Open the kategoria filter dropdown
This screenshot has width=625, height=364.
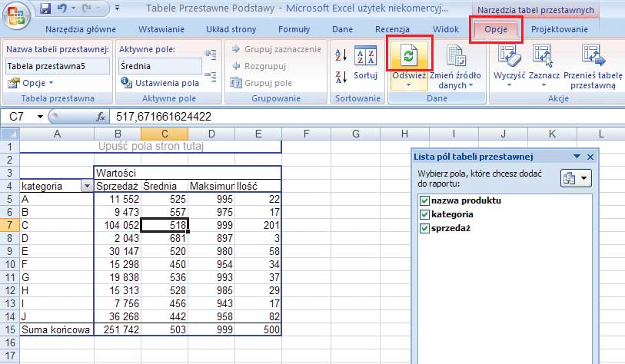click(x=87, y=186)
